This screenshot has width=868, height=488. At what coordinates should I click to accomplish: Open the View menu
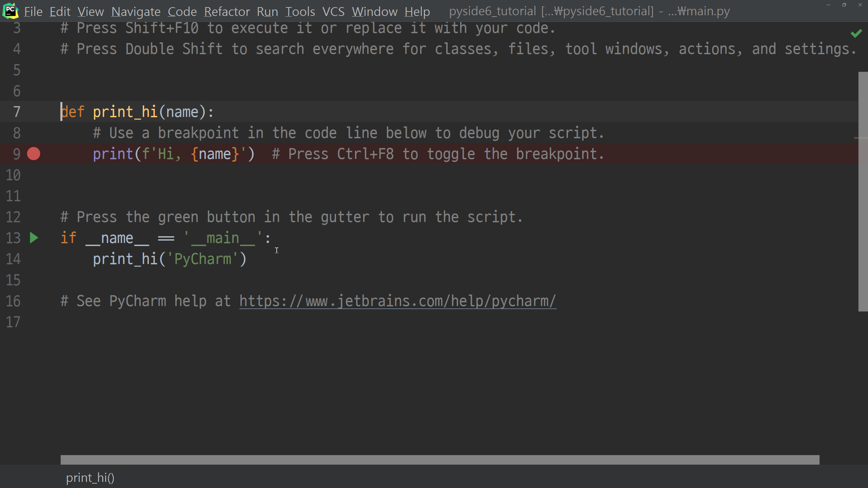pyautogui.click(x=91, y=12)
